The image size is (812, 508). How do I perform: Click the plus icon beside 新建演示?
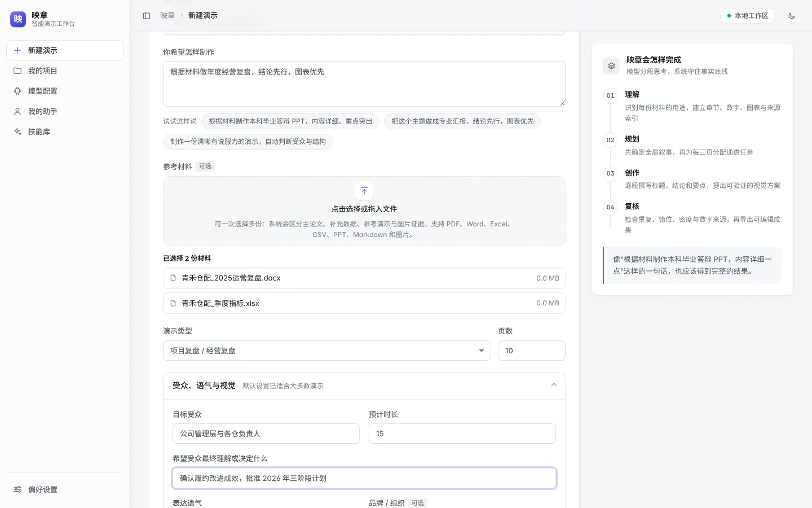click(x=17, y=50)
